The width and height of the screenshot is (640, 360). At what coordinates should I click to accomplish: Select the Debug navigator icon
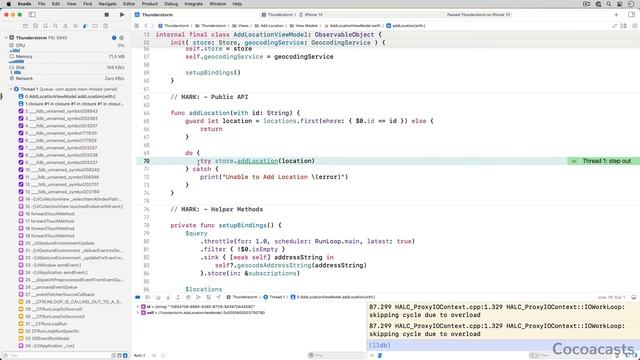coord(85,26)
